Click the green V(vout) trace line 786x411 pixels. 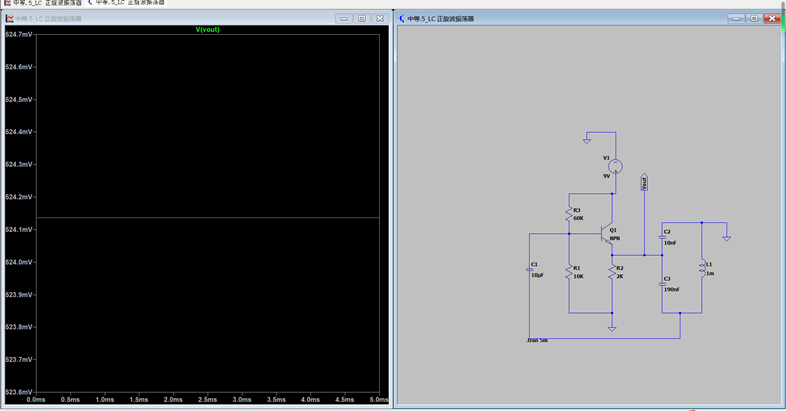[x=200, y=217]
